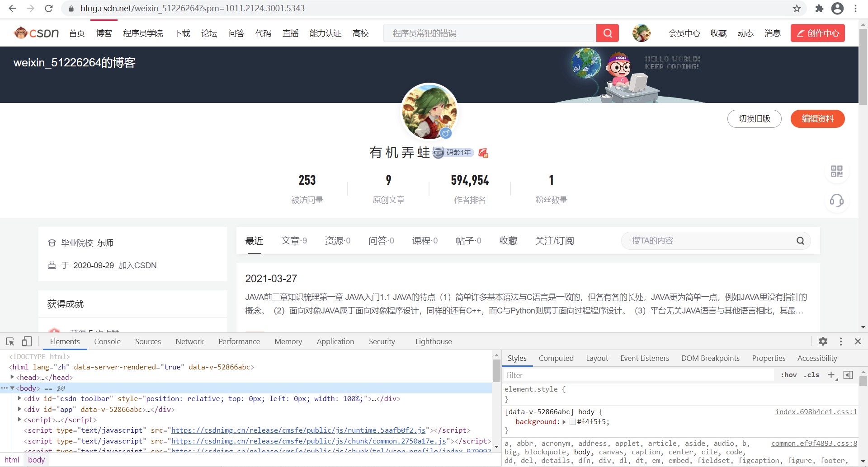
Task: Collapse the body node in DOM tree
Action: (x=12, y=388)
